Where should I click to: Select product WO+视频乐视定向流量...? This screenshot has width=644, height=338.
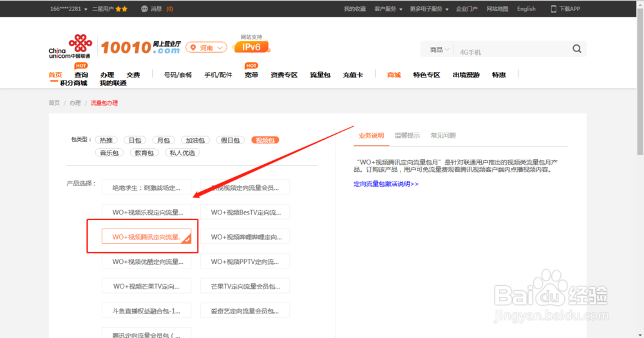pos(147,212)
